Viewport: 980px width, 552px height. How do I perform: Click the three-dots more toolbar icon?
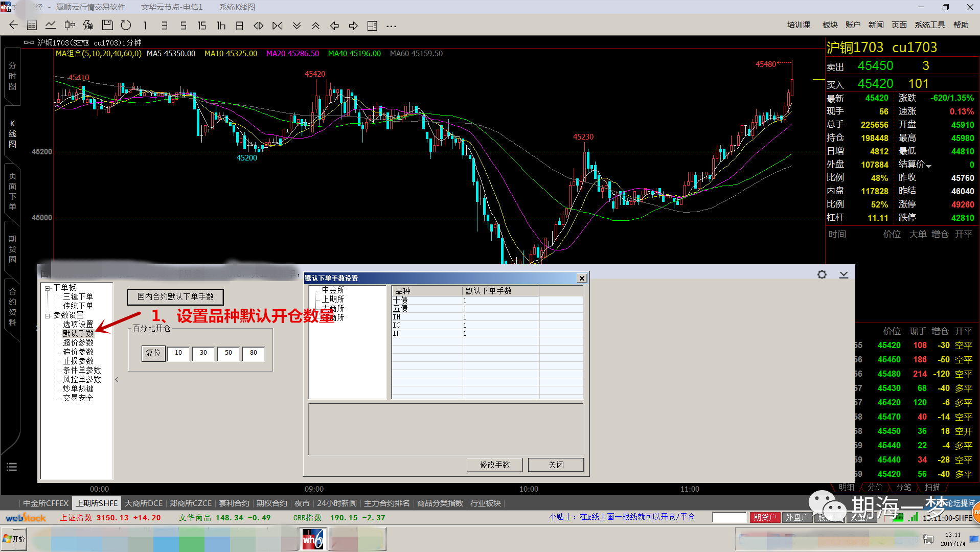point(392,26)
